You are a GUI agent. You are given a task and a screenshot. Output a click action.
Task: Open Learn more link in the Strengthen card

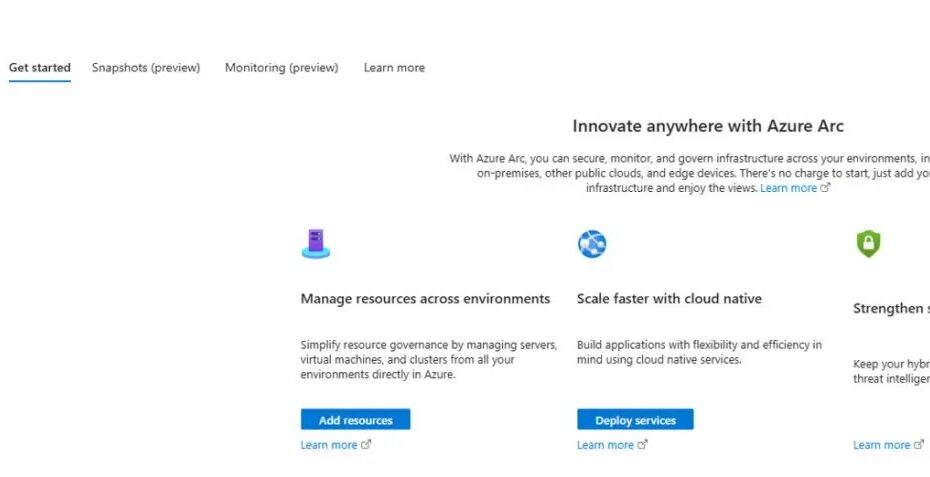(x=881, y=445)
